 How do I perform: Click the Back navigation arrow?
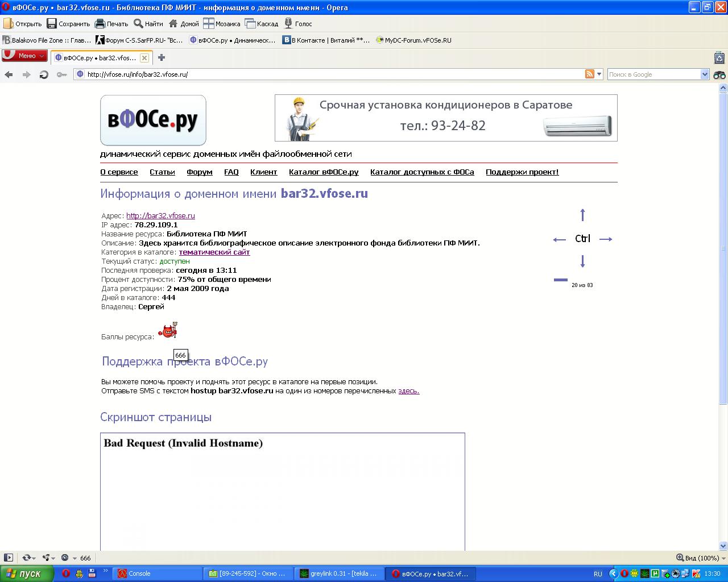point(9,74)
